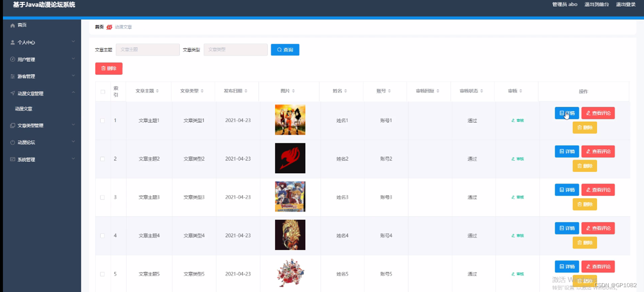
Task: Select all rows with the header checkbox
Action: coord(102,91)
